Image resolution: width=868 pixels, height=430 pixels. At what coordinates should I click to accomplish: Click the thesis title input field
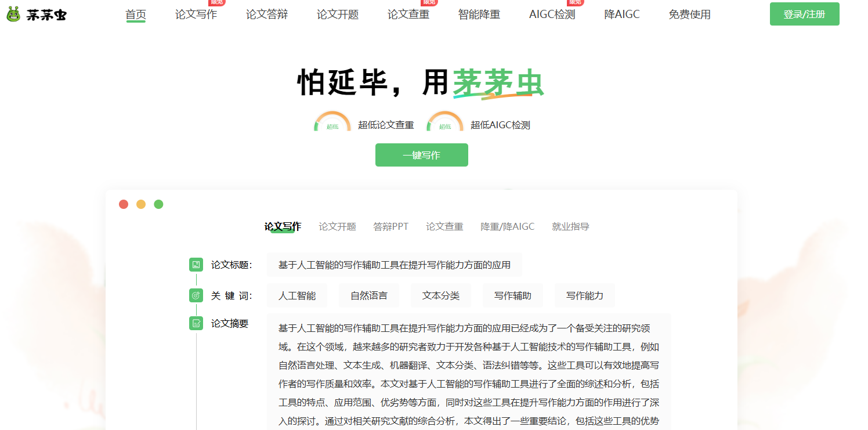click(x=395, y=265)
